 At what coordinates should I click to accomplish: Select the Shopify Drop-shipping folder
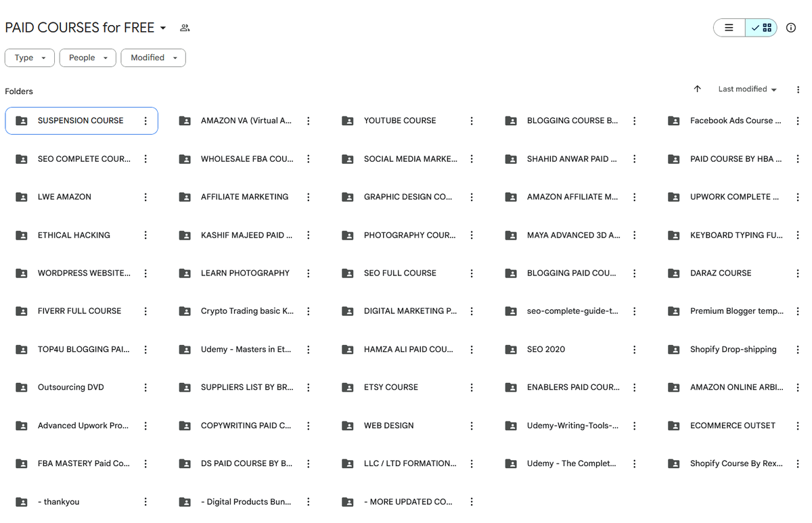(x=734, y=350)
